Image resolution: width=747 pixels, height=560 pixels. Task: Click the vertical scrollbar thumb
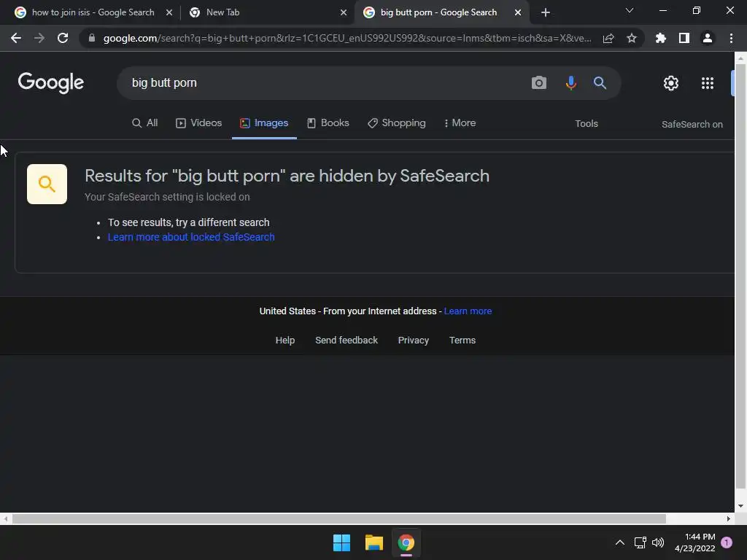coord(740,278)
